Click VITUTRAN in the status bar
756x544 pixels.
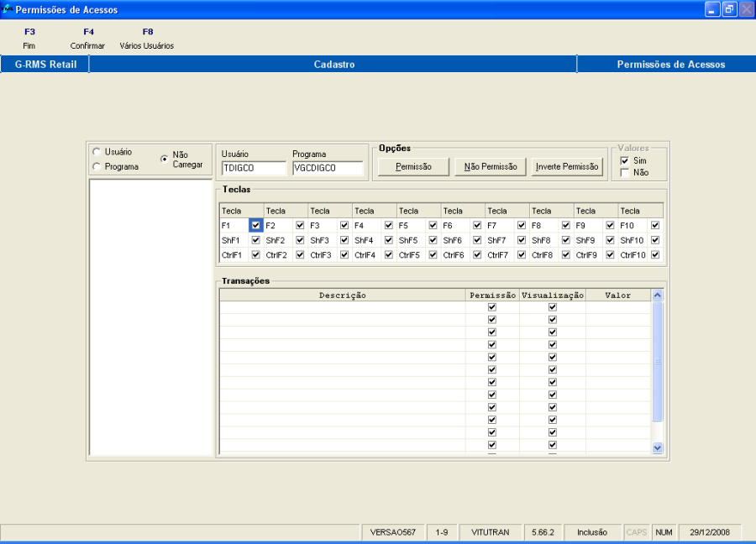(x=491, y=532)
